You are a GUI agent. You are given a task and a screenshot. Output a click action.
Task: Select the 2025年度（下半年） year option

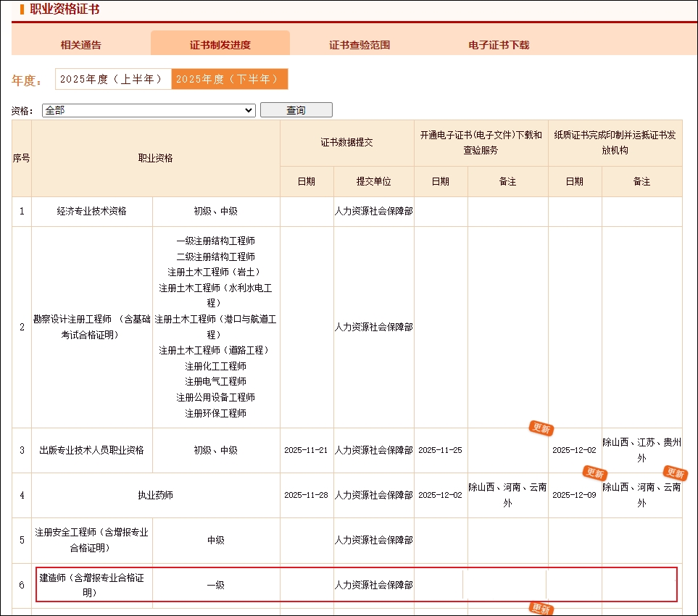[x=229, y=79]
